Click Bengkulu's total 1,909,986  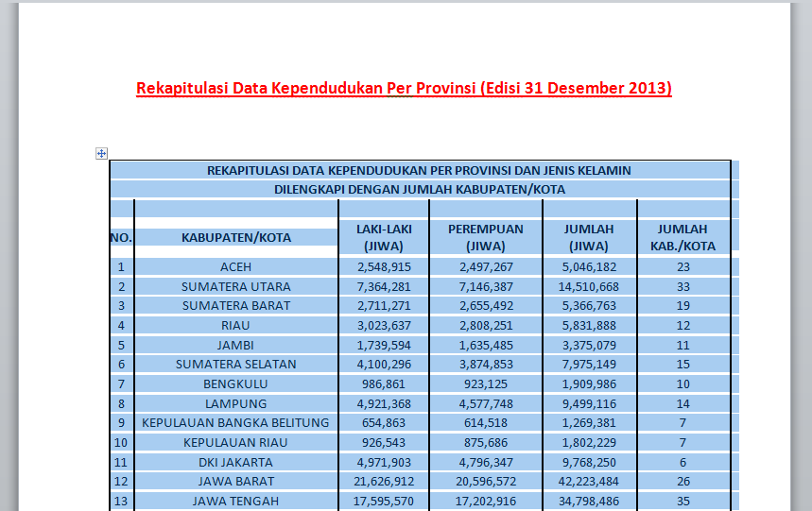[589, 383]
